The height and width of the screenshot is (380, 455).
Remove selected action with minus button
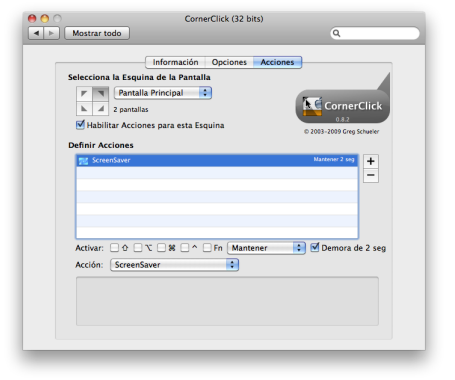[371, 176]
